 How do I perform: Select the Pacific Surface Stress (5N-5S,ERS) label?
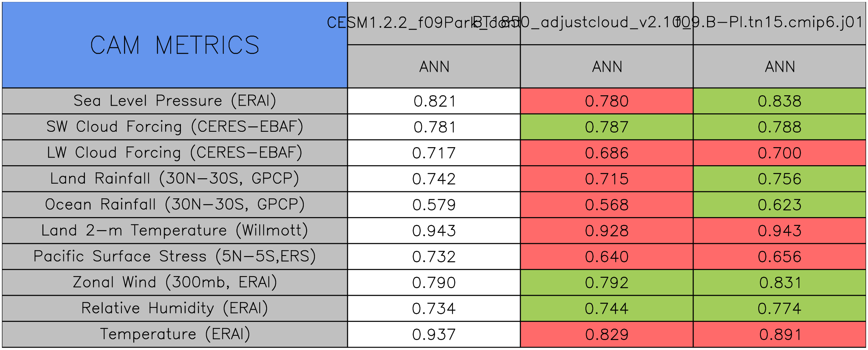click(175, 256)
